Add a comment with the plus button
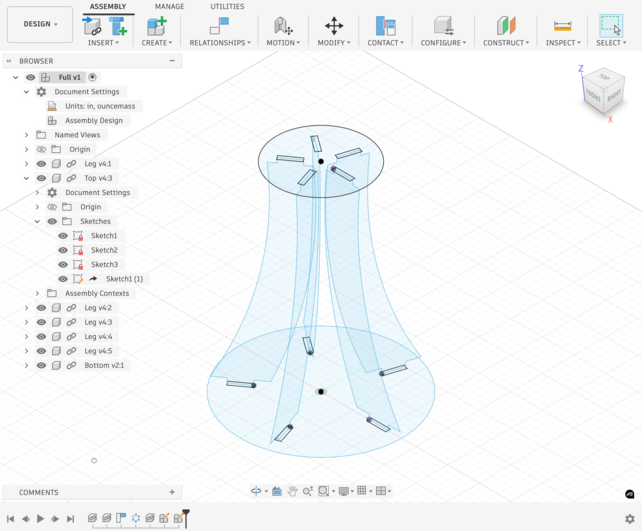Image resolution: width=642 pixels, height=531 pixels. click(x=172, y=492)
